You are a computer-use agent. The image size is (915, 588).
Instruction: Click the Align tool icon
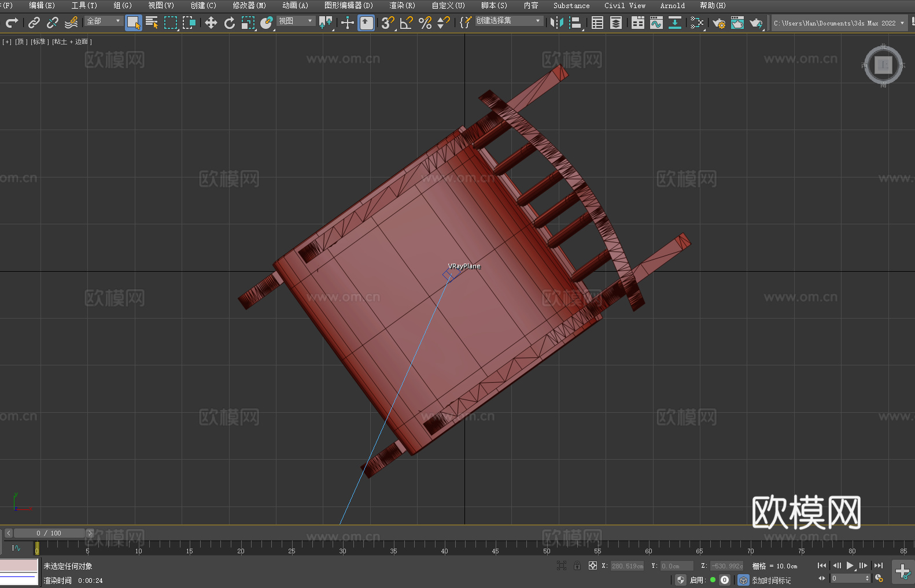point(575,23)
